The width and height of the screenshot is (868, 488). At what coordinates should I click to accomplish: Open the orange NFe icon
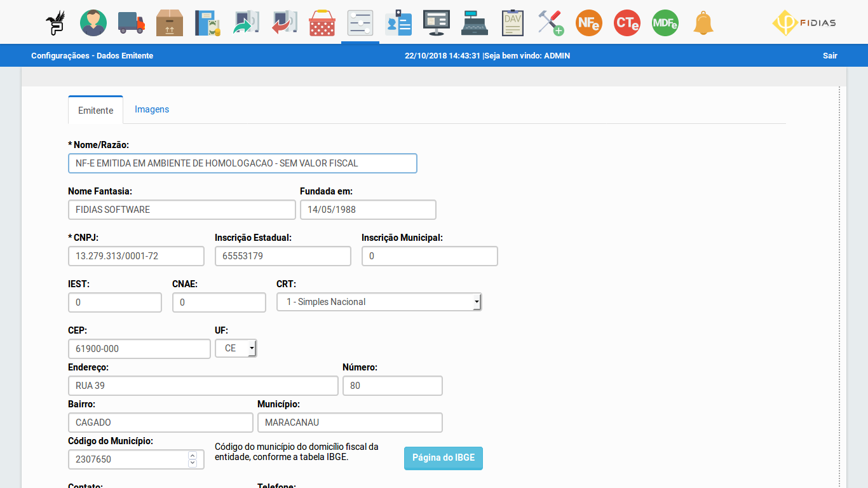tap(589, 23)
